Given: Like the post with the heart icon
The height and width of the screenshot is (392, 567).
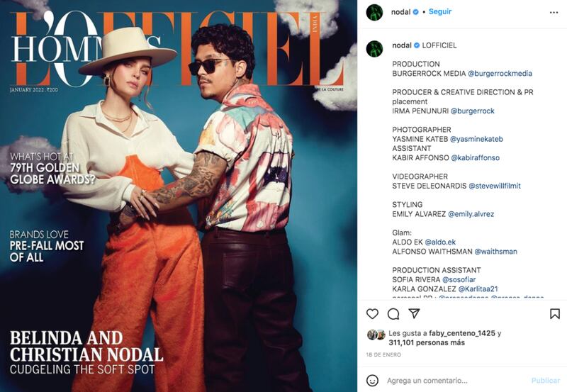Looking at the screenshot, I should 372,313.
